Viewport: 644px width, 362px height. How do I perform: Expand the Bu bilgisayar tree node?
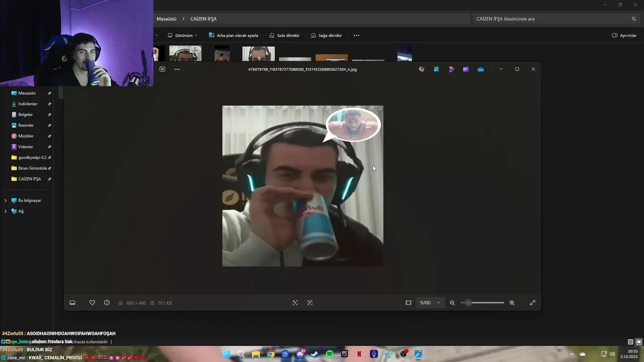(x=6, y=201)
